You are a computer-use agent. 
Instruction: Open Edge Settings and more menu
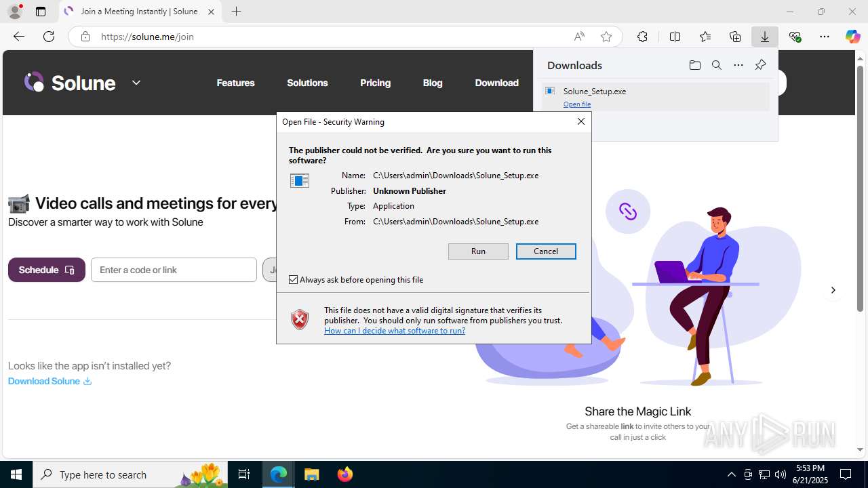click(x=825, y=37)
